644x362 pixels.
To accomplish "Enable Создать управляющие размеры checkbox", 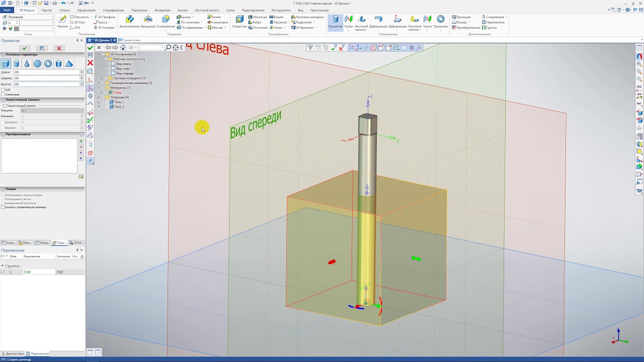I will click(3, 207).
